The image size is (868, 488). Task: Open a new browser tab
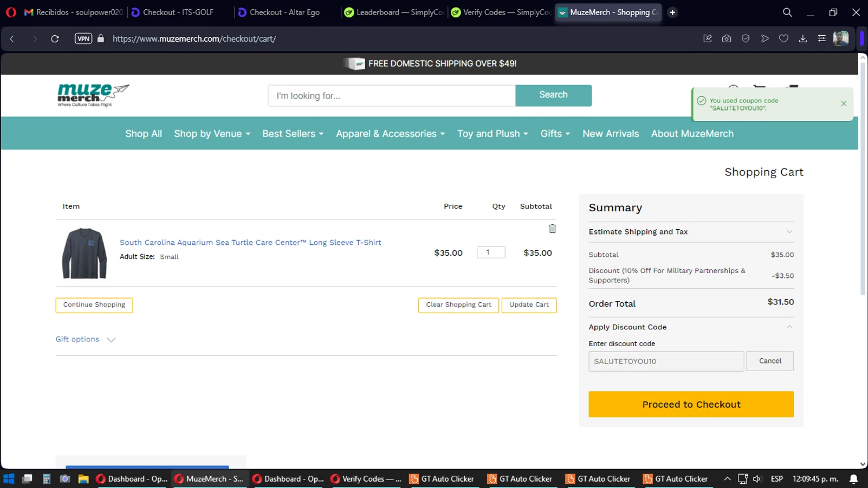672,12
